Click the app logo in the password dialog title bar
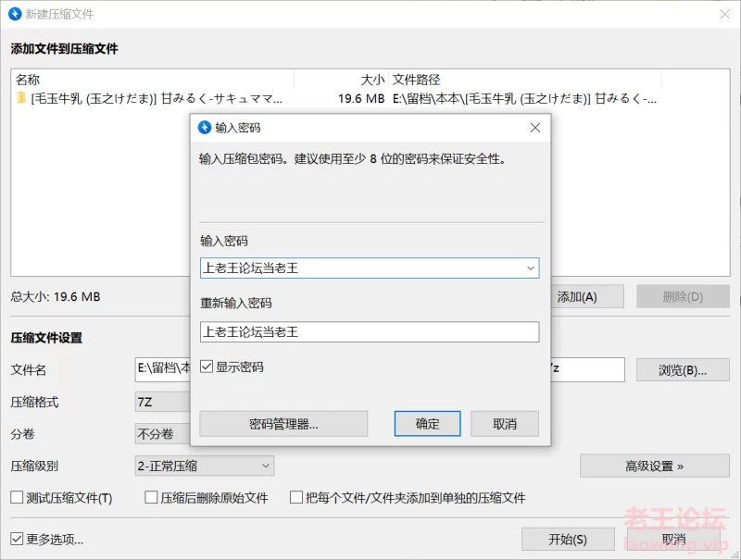Image resolution: width=741 pixels, height=560 pixels. coord(205,128)
